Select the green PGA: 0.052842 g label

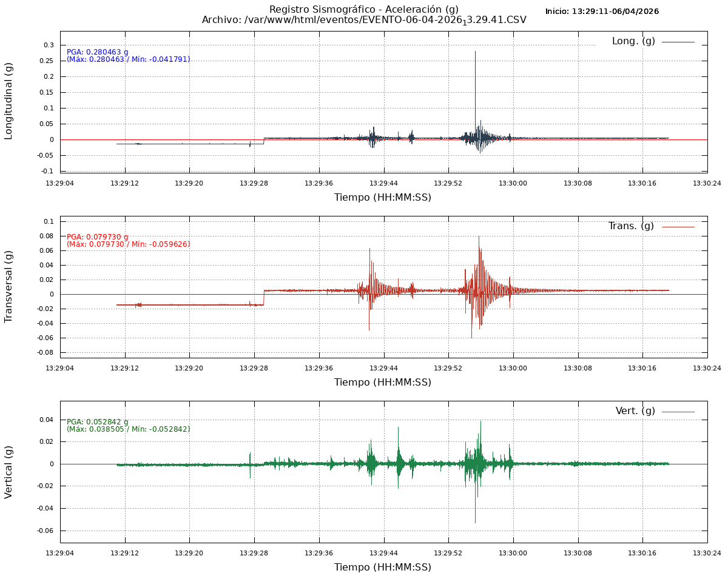click(98, 422)
